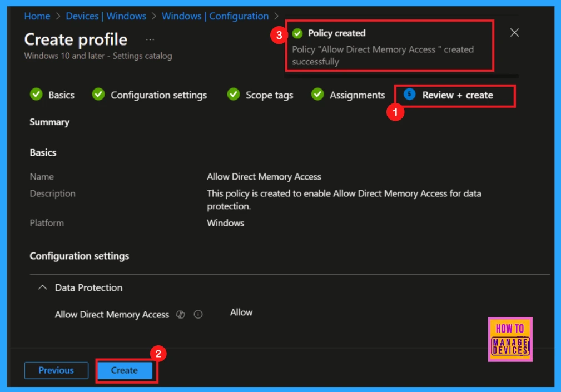Click the Allow setting value

coord(241,312)
